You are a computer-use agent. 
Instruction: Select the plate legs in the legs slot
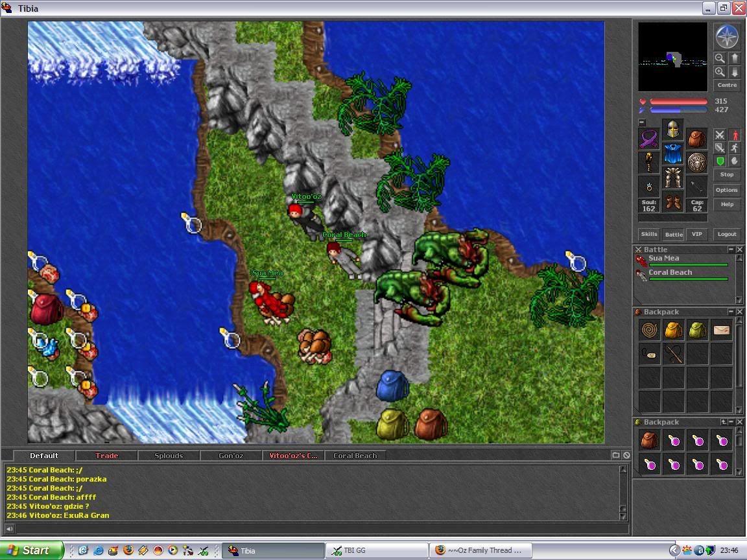tap(672, 178)
